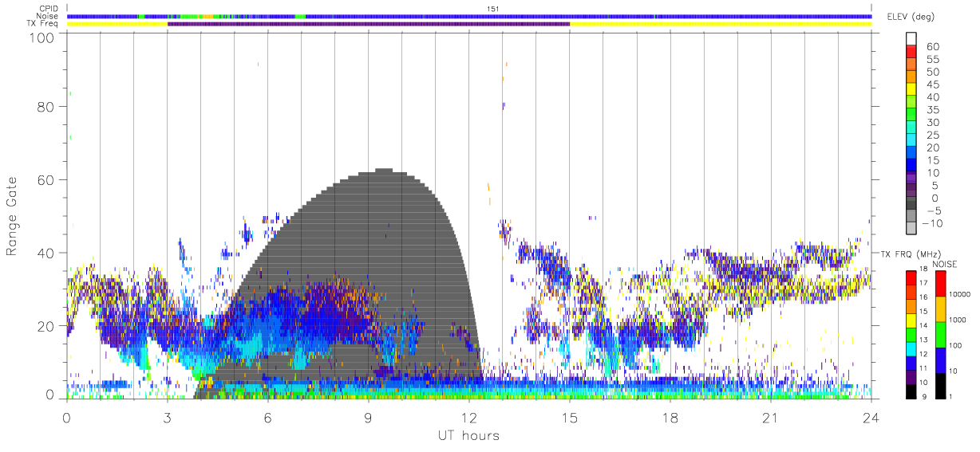Click the CPID row label

49,9
